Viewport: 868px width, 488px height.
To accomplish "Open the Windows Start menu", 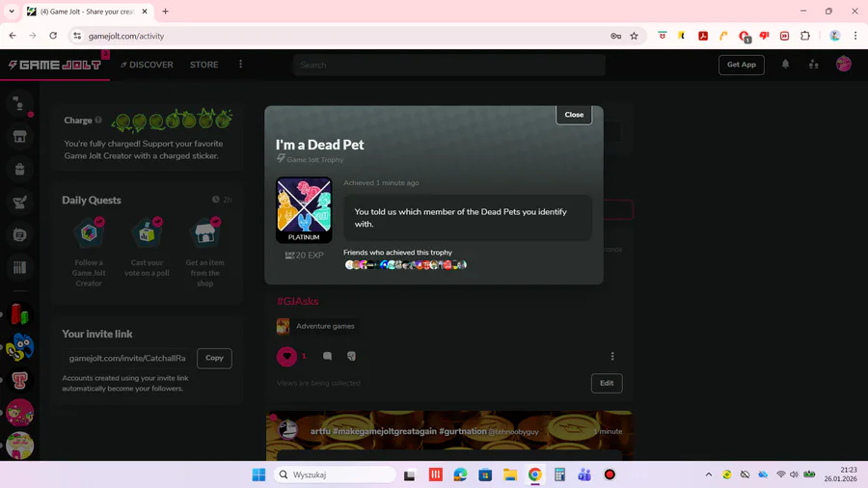I will pos(258,474).
